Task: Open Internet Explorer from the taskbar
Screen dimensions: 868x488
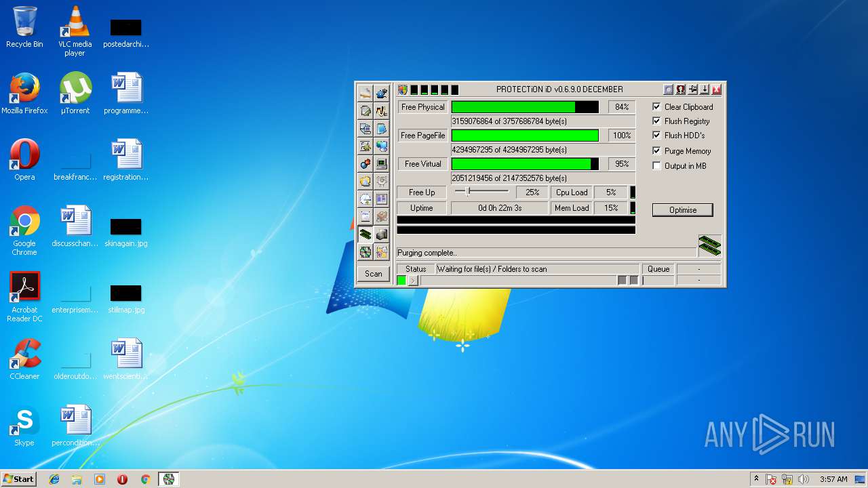Action: pos(54,479)
